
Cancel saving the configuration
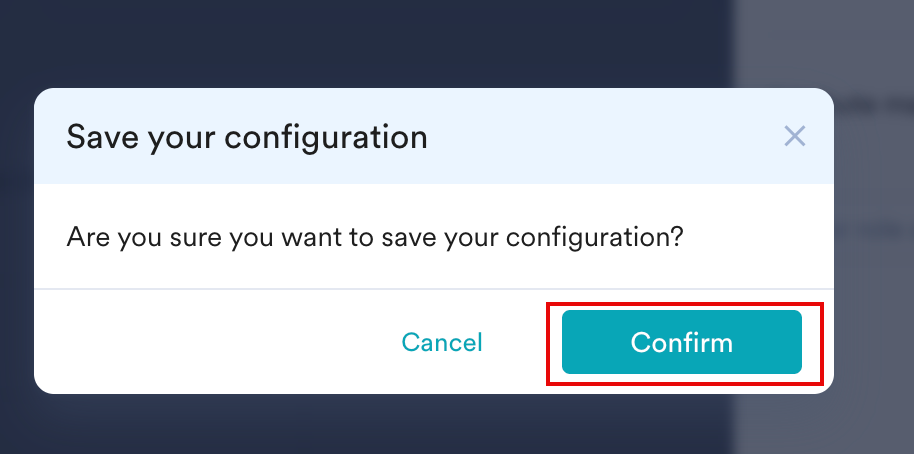442,343
